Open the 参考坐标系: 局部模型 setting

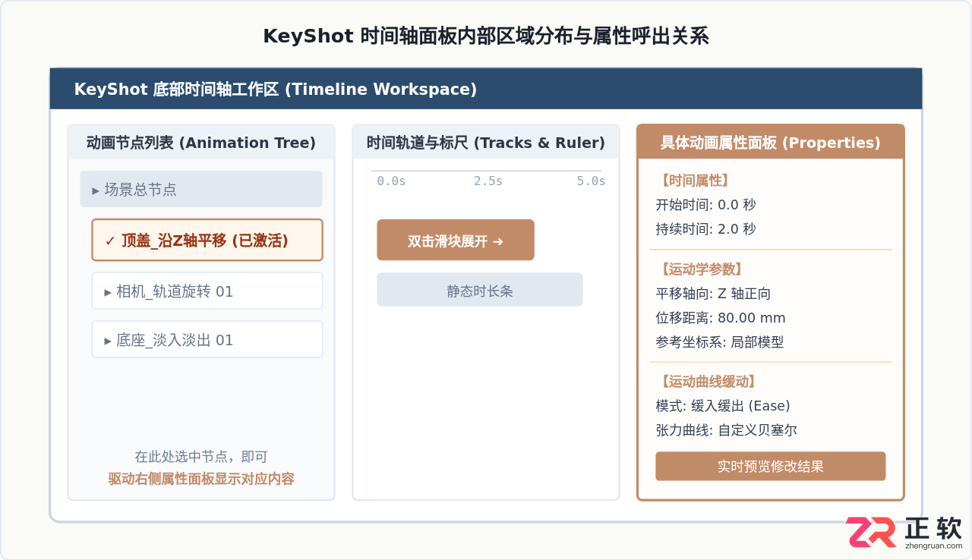pyautogui.click(x=719, y=342)
